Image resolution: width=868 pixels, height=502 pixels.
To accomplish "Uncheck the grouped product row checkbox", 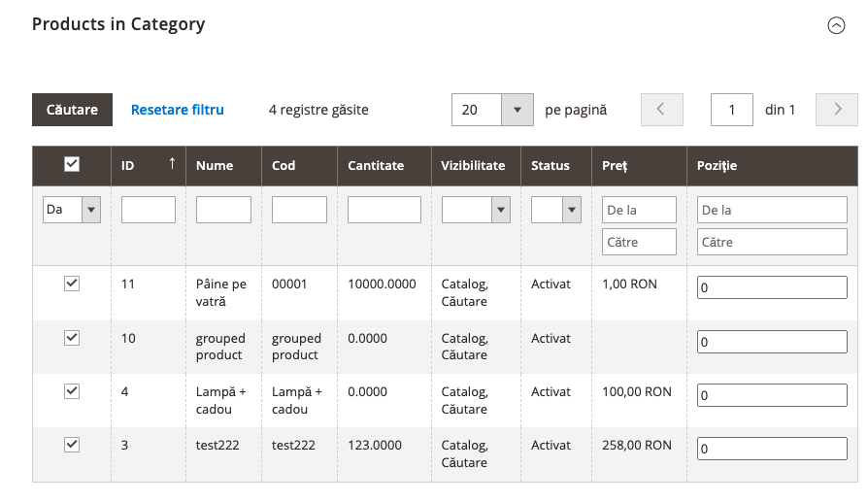I will [72, 338].
